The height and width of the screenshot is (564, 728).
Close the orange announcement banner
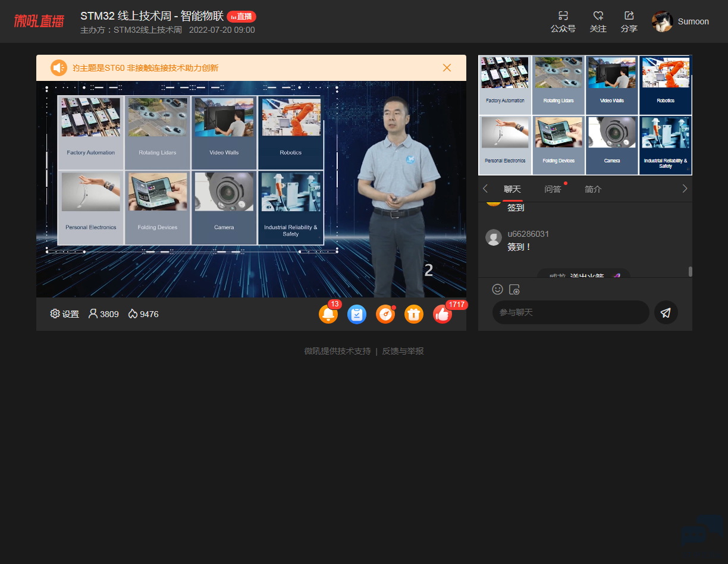[447, 68]
